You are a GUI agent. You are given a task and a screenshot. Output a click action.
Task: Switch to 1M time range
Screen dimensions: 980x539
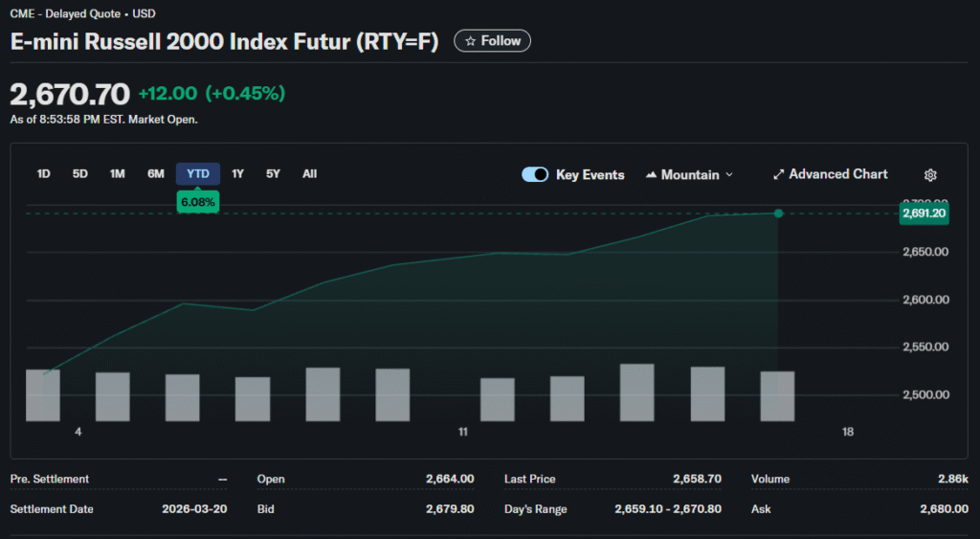tap(118, 174)
